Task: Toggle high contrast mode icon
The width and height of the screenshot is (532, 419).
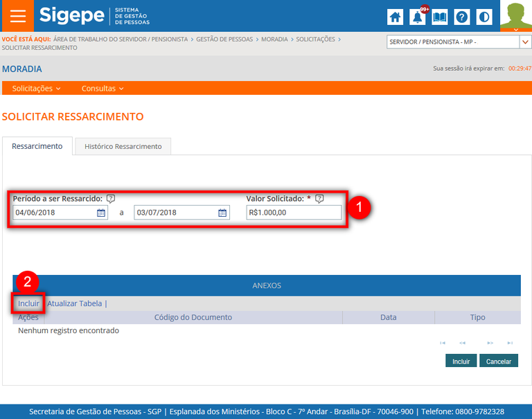Action: [x=484, y=17]
